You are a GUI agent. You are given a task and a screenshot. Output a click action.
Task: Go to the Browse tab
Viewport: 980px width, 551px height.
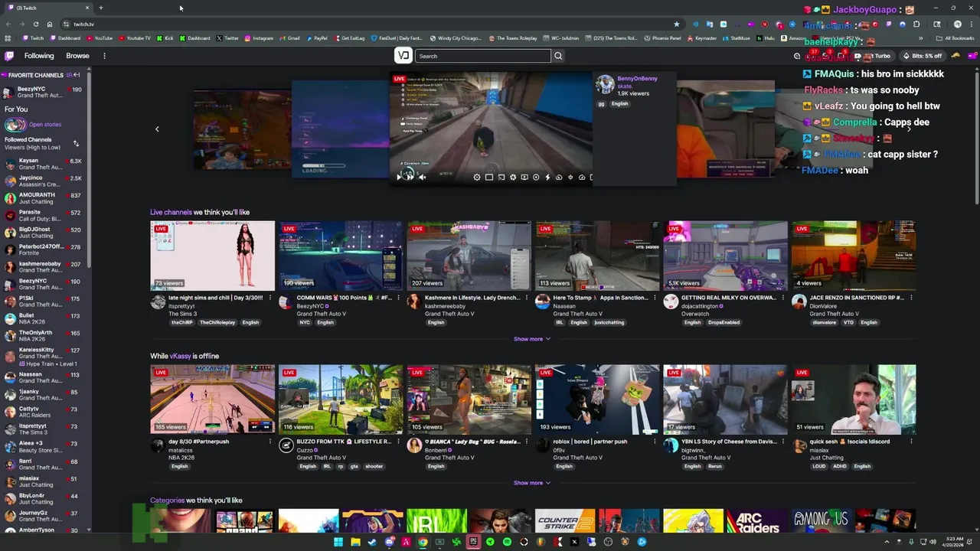[x=77, y=56]
